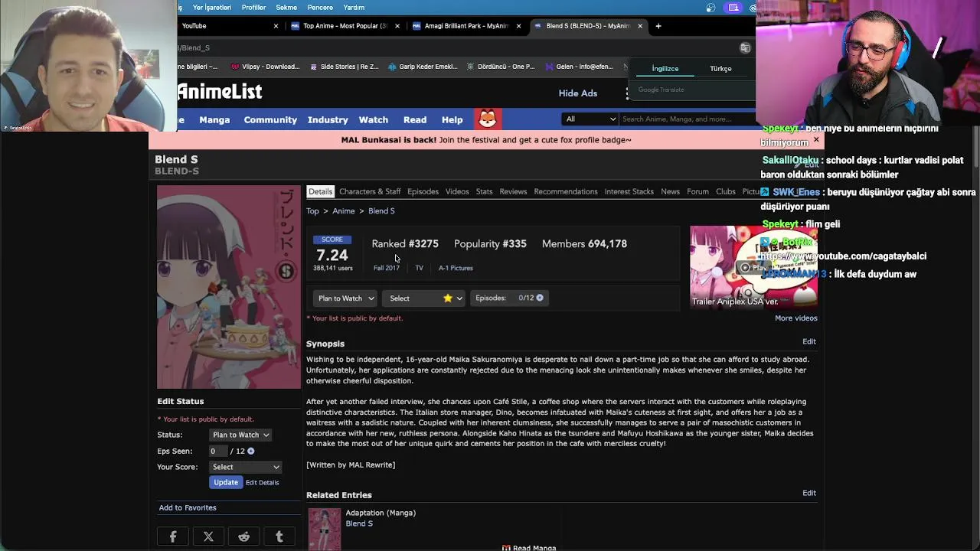This screenshot has width=980, height=551.
Task: Click More videos link
Action: [x=796, y=318]
